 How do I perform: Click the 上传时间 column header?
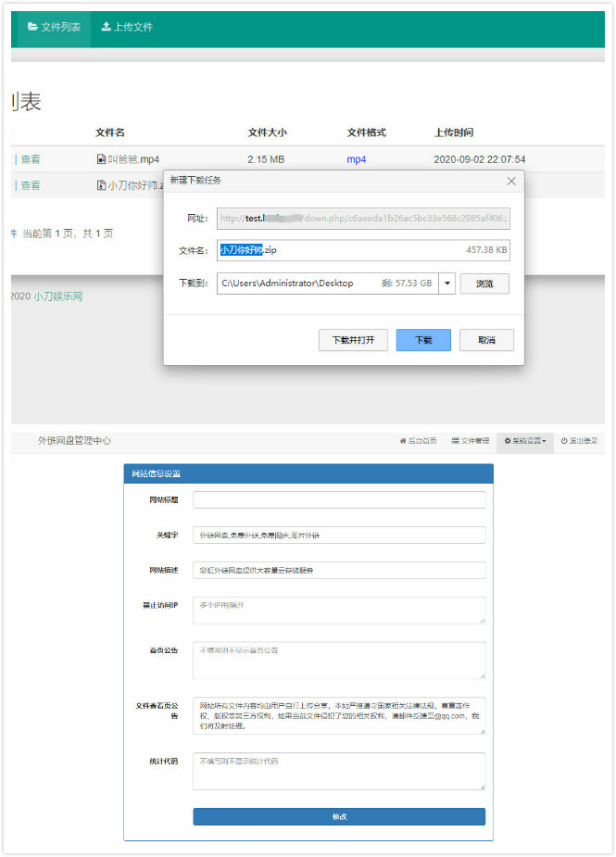click(454, 132)
